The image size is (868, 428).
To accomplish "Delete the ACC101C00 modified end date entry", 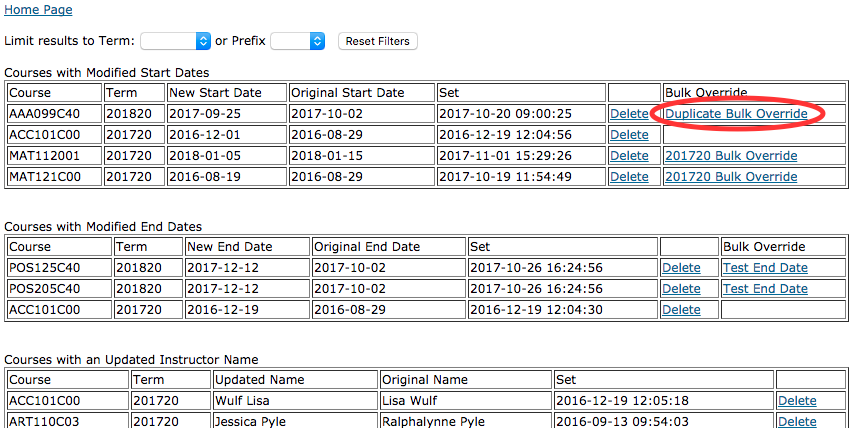I will (681, 310).
